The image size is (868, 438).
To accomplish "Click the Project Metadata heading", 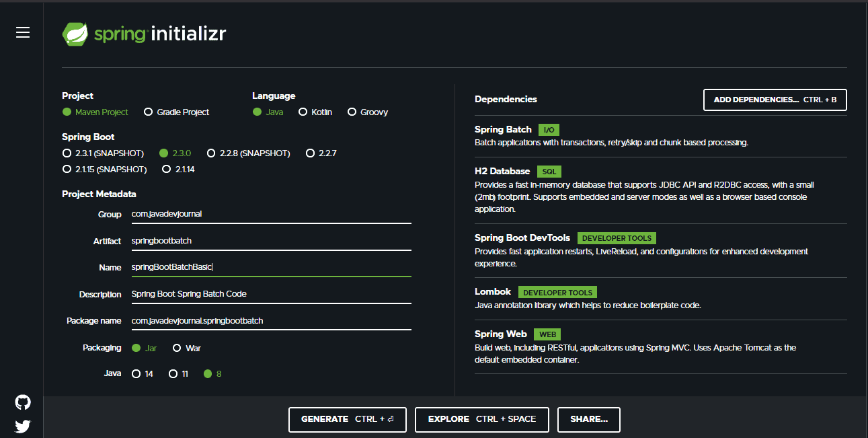I will 99,194.
